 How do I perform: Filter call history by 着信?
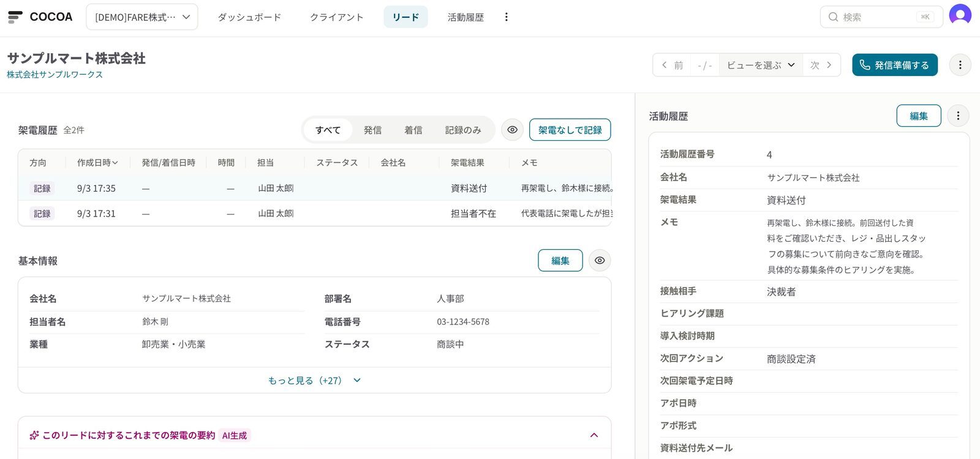coord(413,130)
